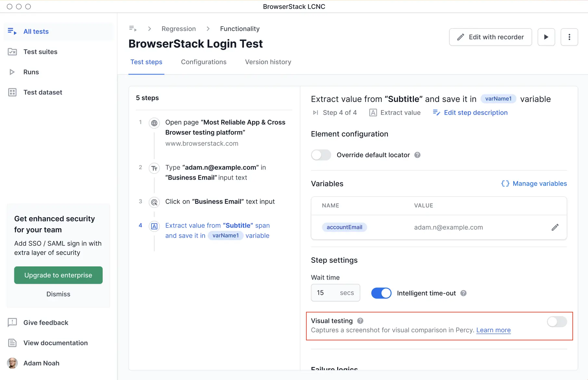Switch to the Configurations tab
The height and width of the screenshot is (380, 588).
click(204, 62)
